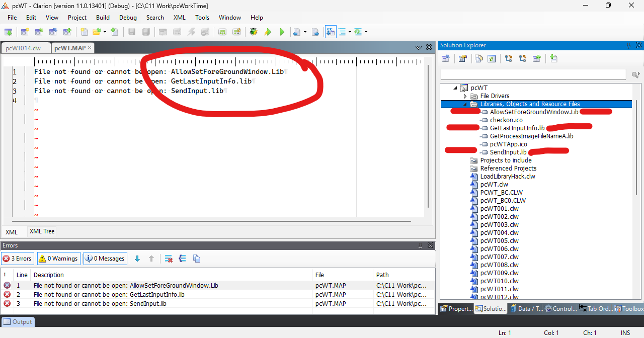Click the search magnifier icon in Solution Explorer
This screenshot has width=644, height=338.
[x=635, y=74]
